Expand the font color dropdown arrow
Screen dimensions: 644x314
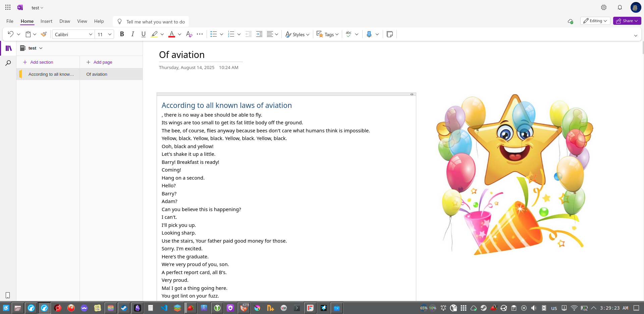[180, 34]
